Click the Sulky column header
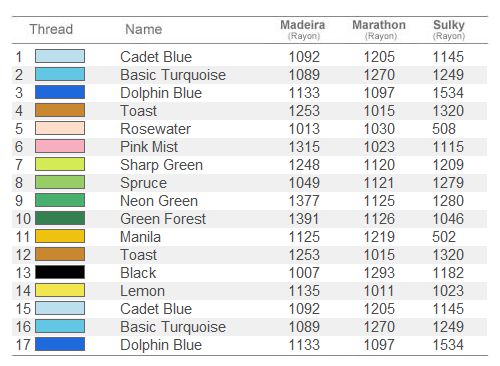This screenshot has width=500, height=366. [x=449, y=29]
